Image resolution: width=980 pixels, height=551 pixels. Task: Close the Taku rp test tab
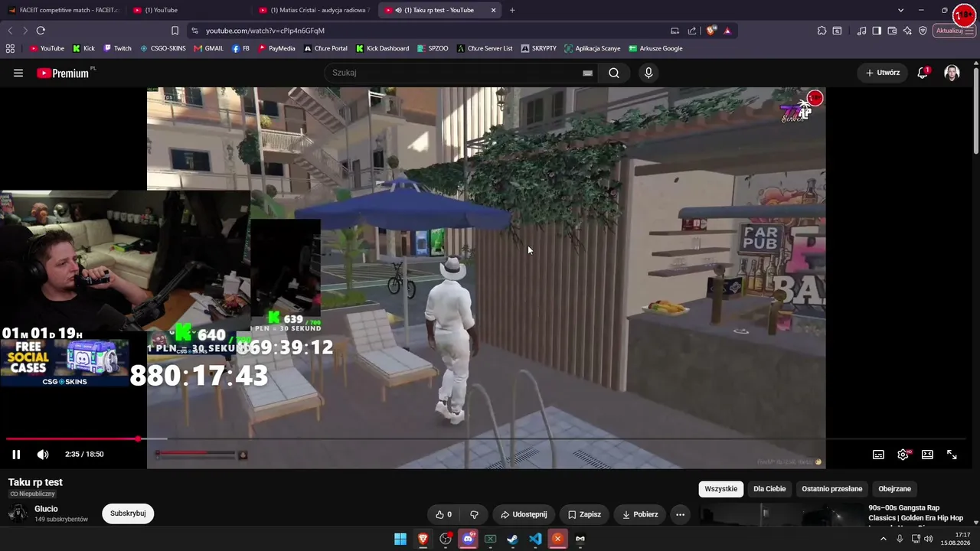pos(493,10)
